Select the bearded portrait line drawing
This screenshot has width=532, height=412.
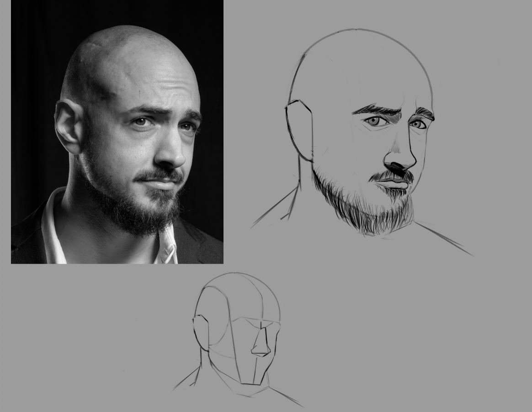coord(362,142)
